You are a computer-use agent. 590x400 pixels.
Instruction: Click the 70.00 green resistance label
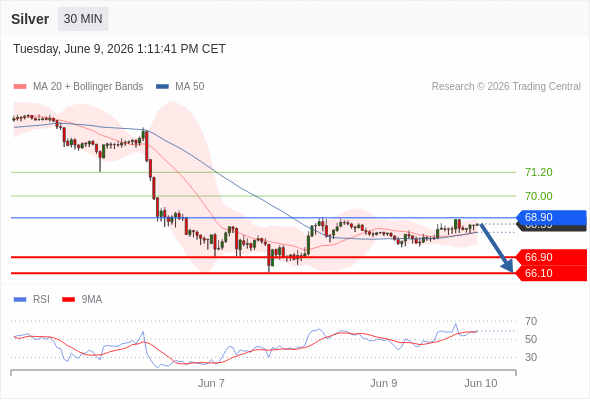point(539,196)
